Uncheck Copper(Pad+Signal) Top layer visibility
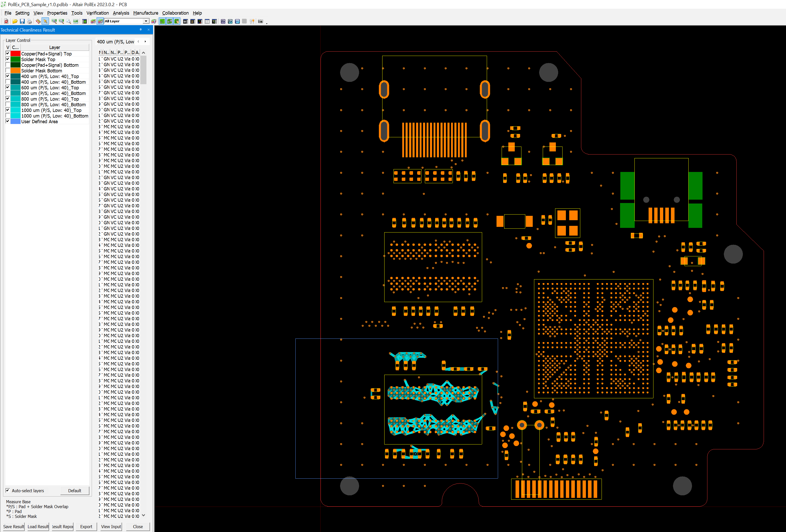 (8, 53)
